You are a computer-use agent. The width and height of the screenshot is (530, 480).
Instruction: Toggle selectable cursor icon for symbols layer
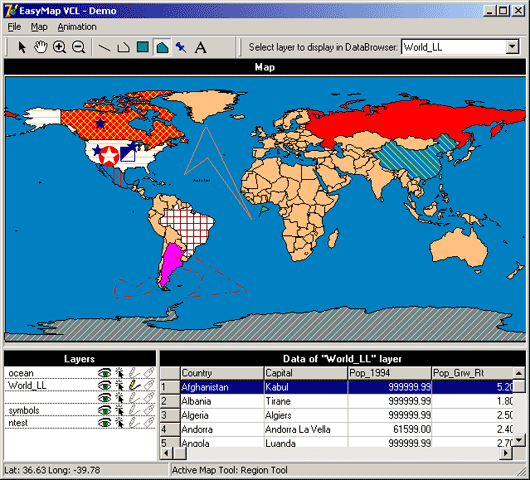pos(119,410)
